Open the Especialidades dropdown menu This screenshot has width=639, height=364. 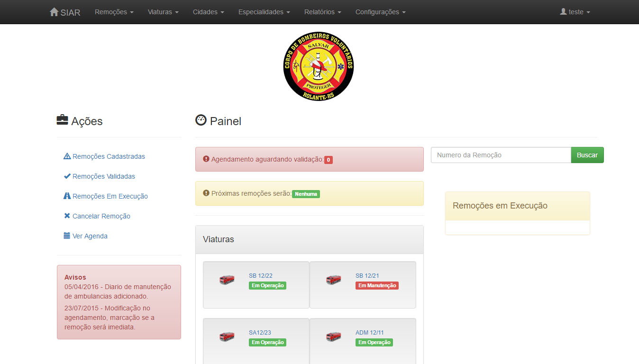264,12
